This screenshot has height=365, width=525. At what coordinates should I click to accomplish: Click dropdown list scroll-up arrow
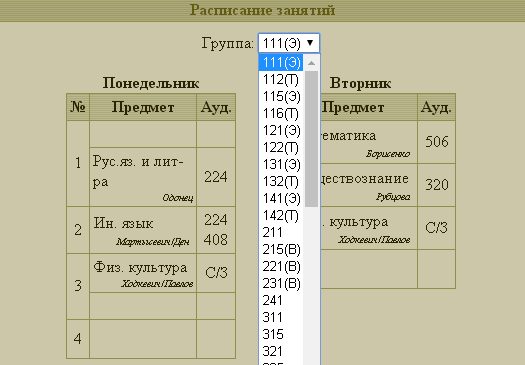coord(311,63)
